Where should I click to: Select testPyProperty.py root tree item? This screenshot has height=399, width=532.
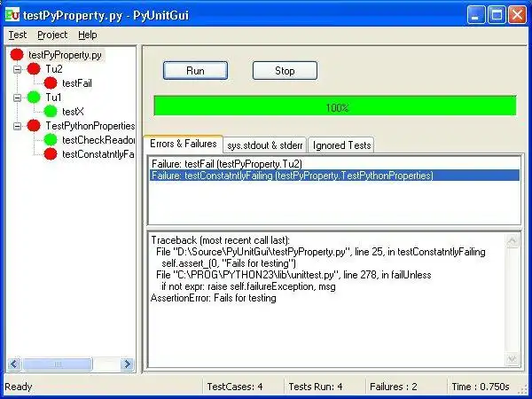[x=65, y=55]
